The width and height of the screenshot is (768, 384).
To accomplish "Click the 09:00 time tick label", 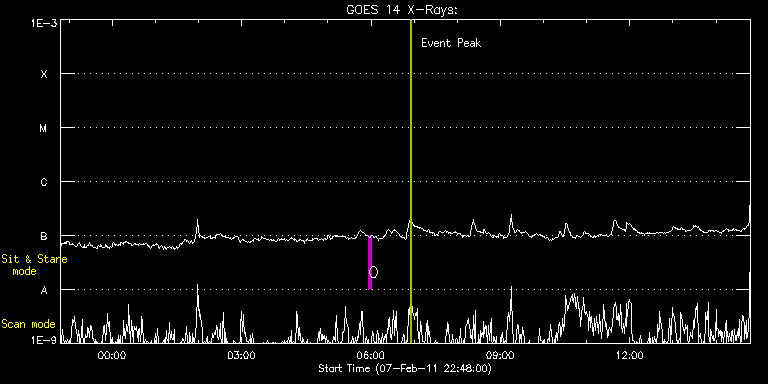I will pyautogui.click(x=500, y=356).
